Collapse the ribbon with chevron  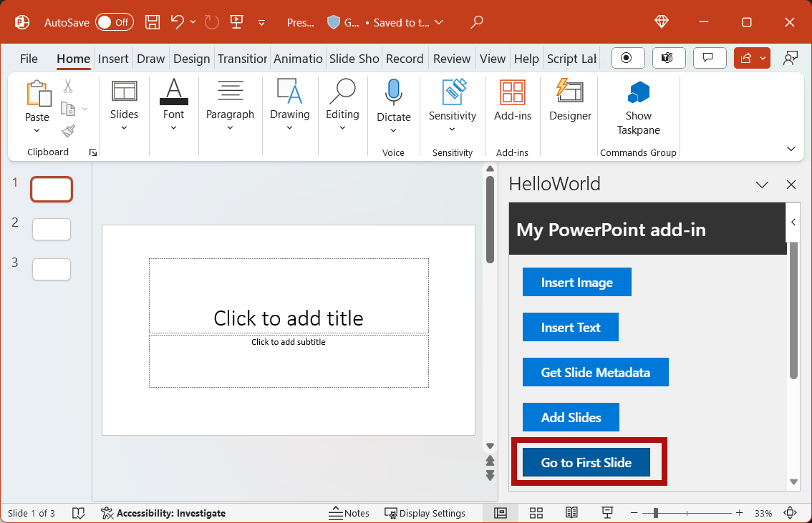point(791,149)
